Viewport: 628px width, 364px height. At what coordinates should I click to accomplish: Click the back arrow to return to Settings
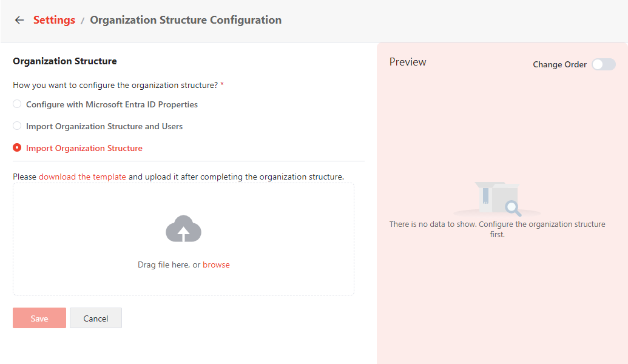click(x=19, y=20)
